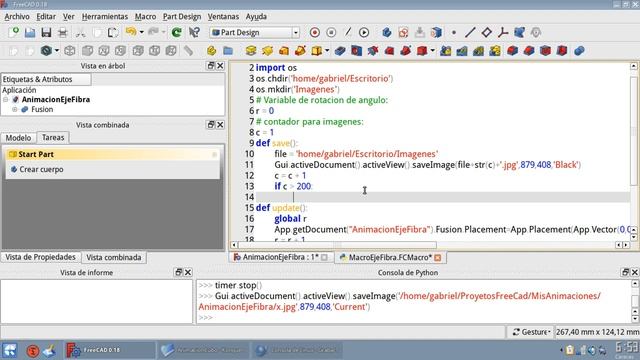Click the Start Part header
Viewport: 640px width, 360px height.
pos(112,154)
